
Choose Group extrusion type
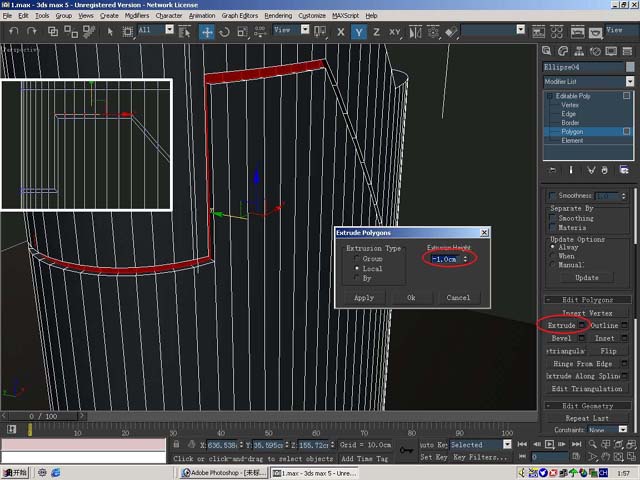click(x=357, y=259)
